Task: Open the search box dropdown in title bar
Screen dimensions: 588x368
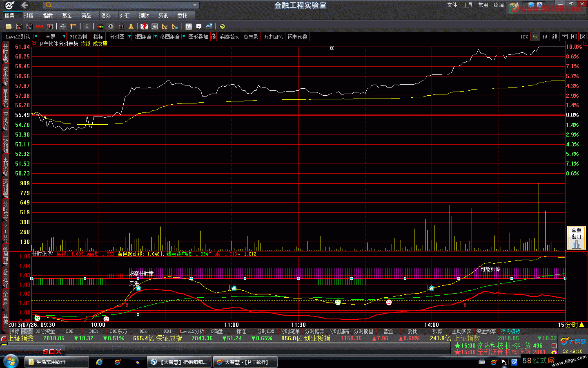Action: pos(195,5)
